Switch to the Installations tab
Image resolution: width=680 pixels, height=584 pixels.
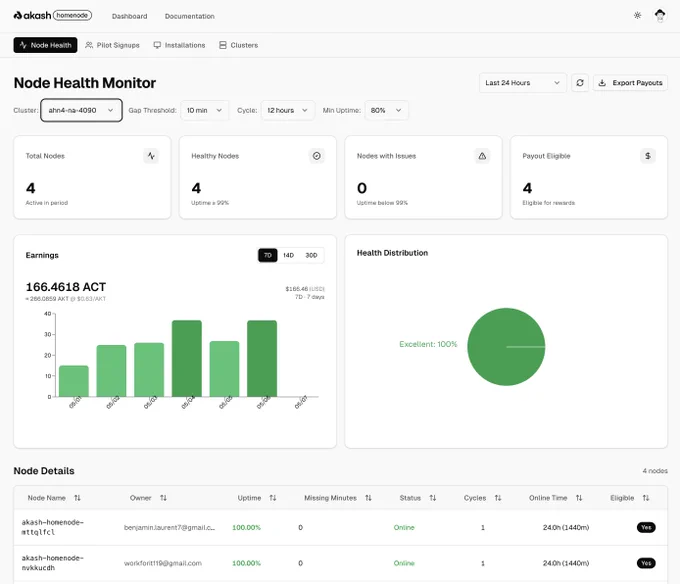180,45
